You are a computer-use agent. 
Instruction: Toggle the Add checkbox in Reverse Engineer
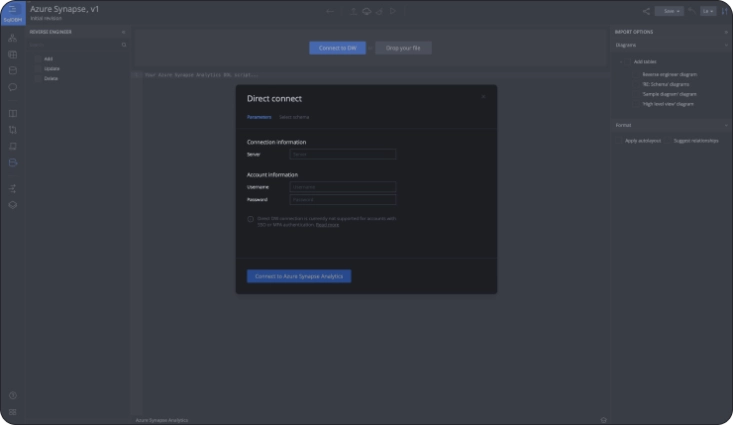(x=39, y=59)
